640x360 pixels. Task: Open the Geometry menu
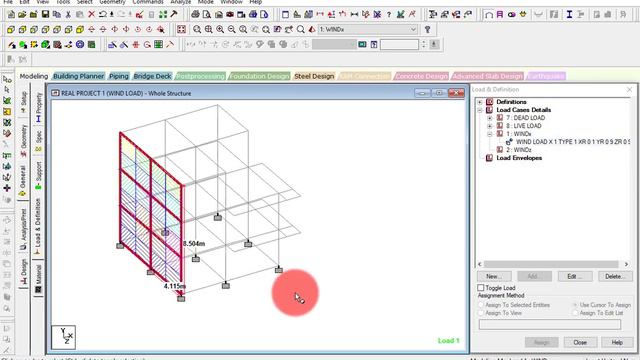coord(112,2)
